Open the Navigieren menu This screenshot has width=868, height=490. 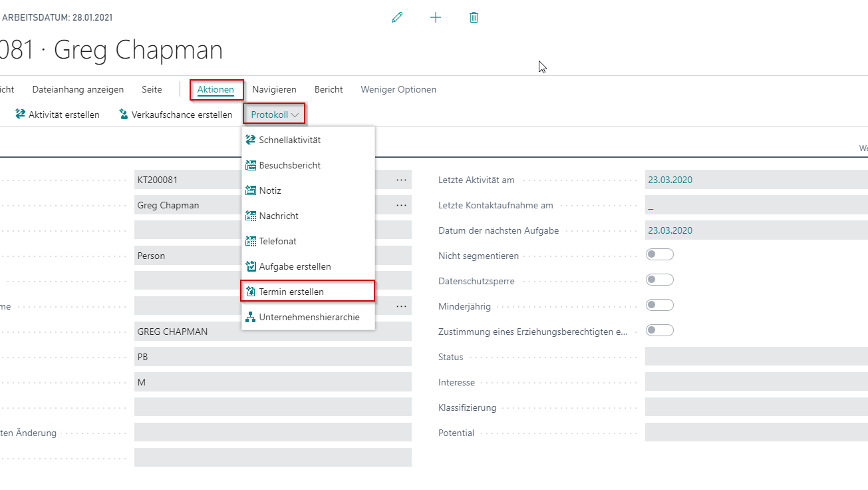click(x=275, y=89)
